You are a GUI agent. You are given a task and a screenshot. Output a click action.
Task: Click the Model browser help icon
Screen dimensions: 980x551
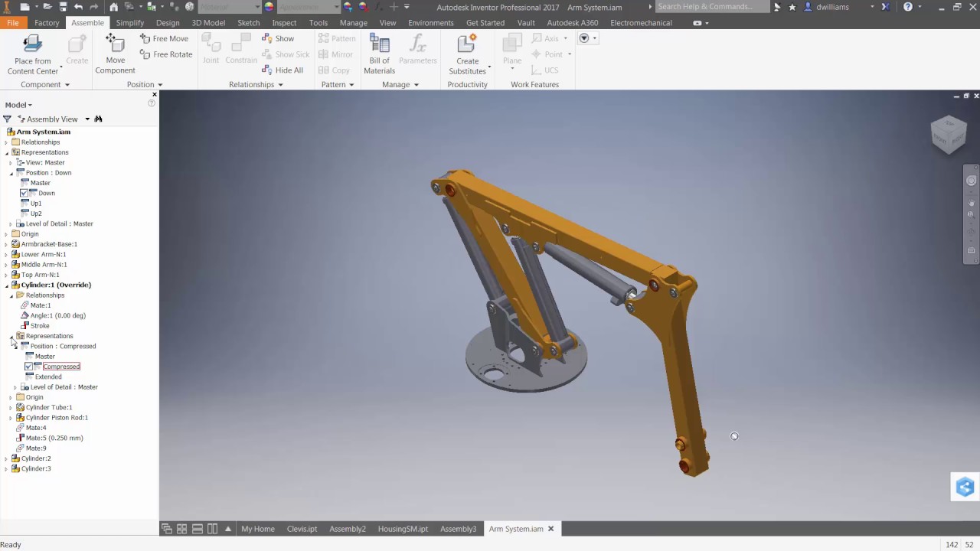coord(152,103)
